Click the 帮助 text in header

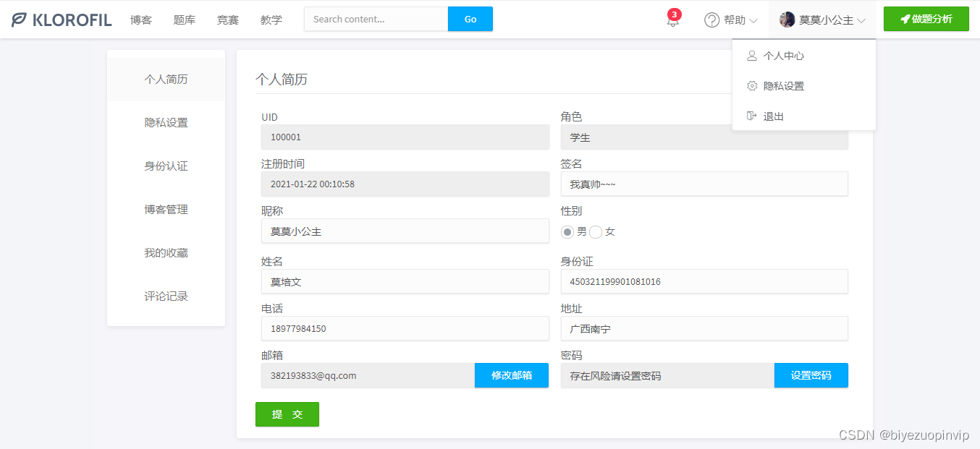click(735, 20)
